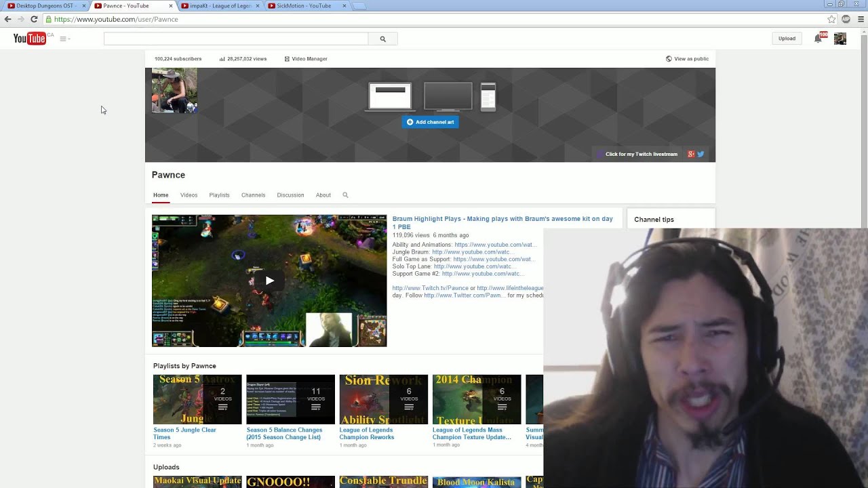The width and height of the screenshot is (868, 488).
Task: Click League of Legends Champion Reworks title
Action: click(367, 433)
